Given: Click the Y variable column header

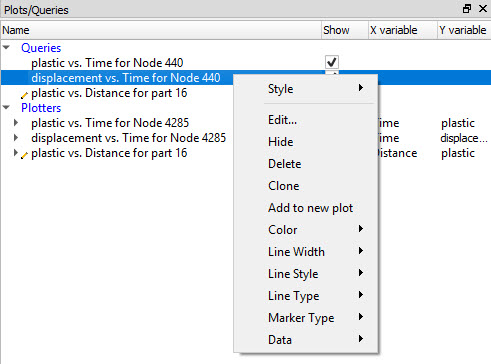Looking at the screenshot, I should tap(464, 30).
